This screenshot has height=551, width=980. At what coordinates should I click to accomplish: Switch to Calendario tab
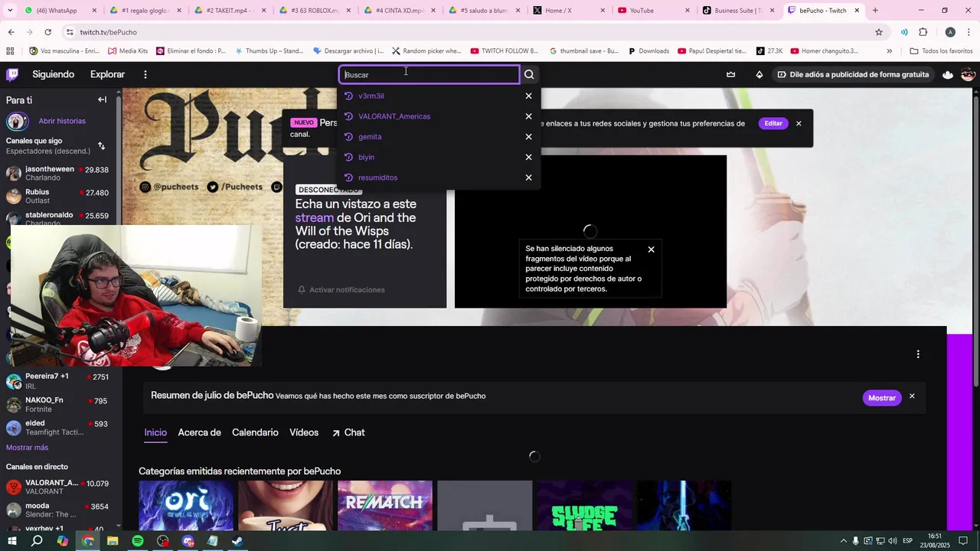[255, 432]
